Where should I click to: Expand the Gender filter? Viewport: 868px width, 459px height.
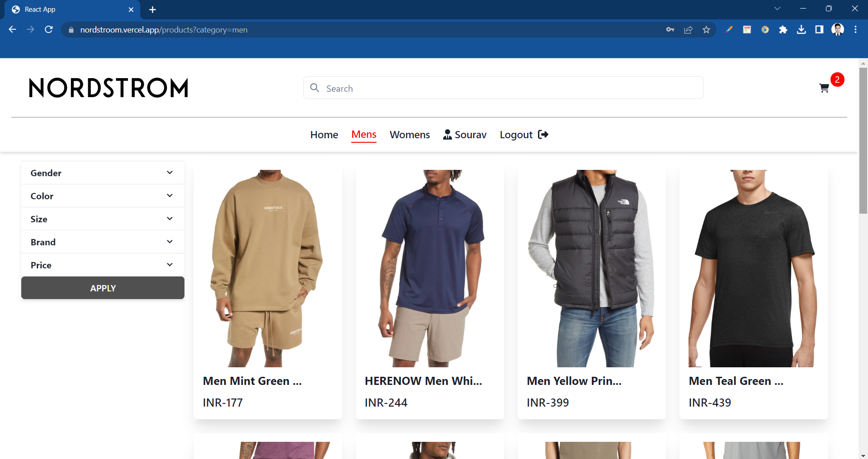coord(103,173)
